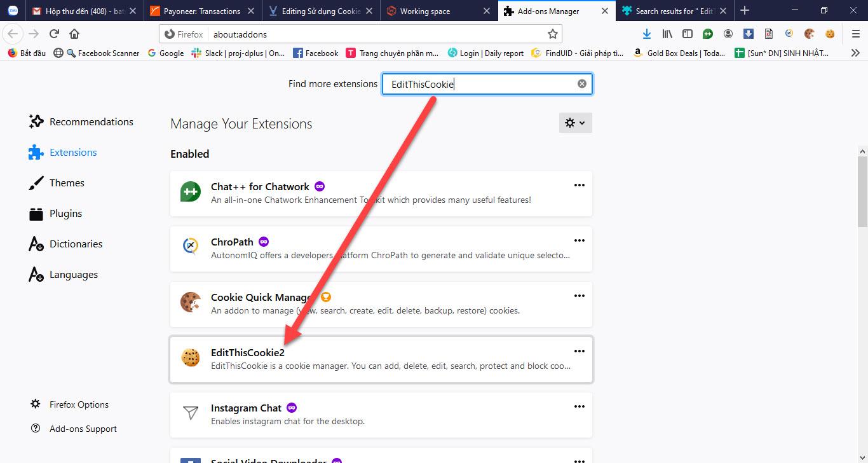Show more bookmarks chevron
Screen dimensions: 868x463
click(855, 53)
